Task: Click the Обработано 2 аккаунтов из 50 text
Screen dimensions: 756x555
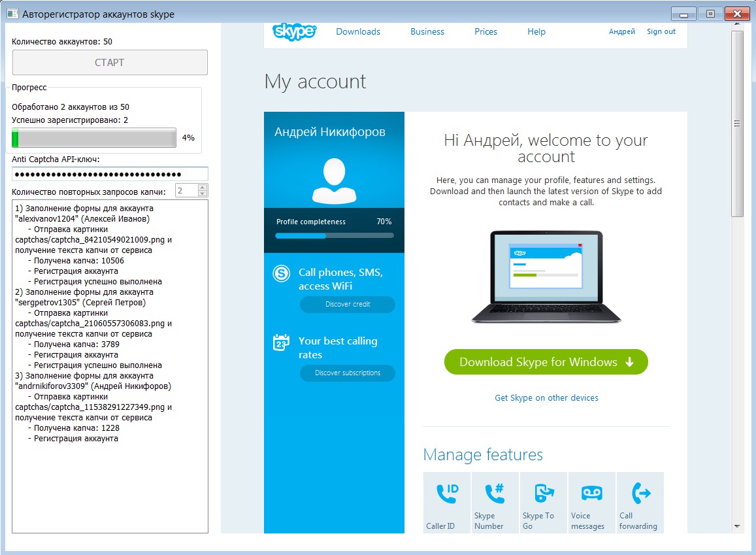Action: [x=71, y=107]
